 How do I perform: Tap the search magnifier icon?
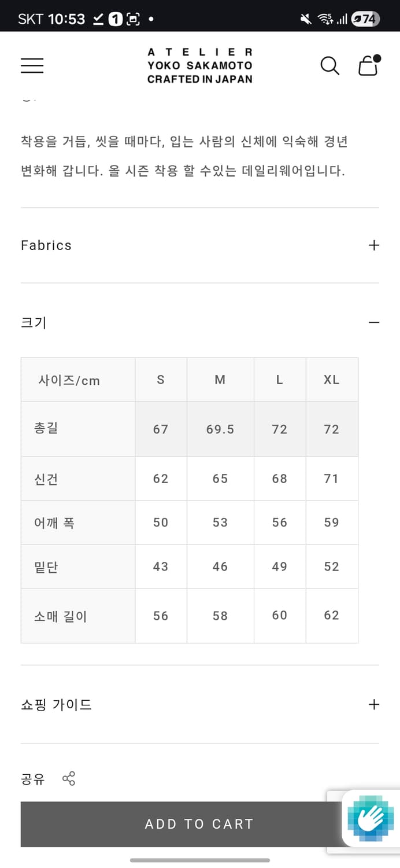tap(329, 66)
